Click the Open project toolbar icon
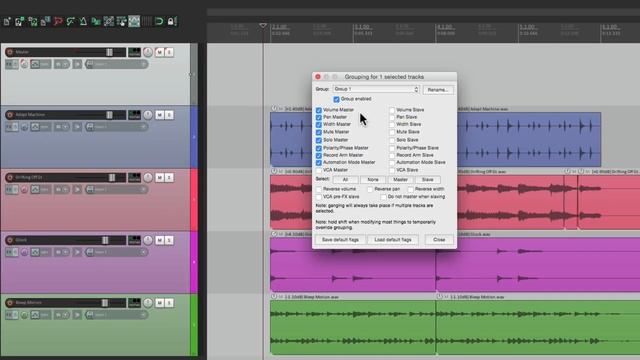Viewport: 640px width, 360px height. tap(20, 21)
